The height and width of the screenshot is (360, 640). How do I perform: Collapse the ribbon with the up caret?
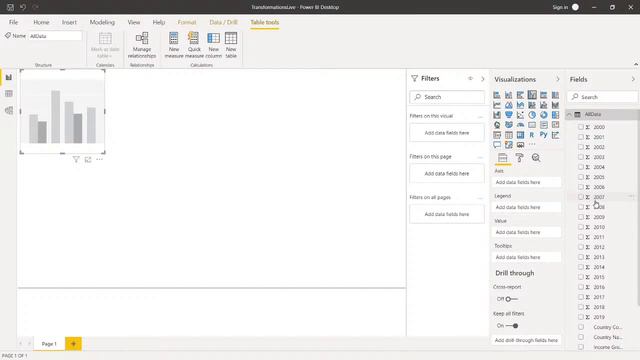(x=636, y=64)
